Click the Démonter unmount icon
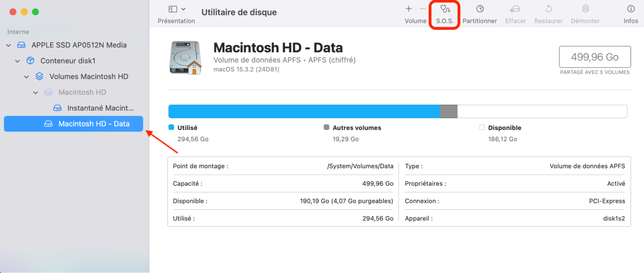 click(586, 9)
